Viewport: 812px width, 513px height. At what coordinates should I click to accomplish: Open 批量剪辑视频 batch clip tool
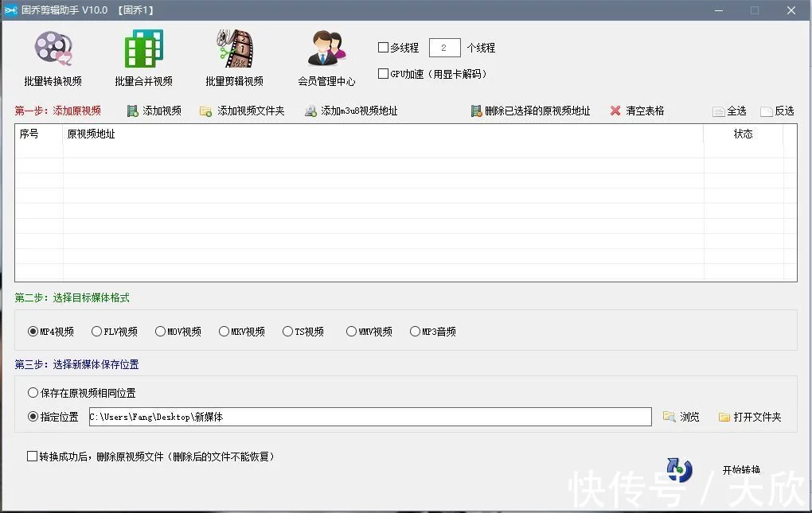tap(235, 58)
